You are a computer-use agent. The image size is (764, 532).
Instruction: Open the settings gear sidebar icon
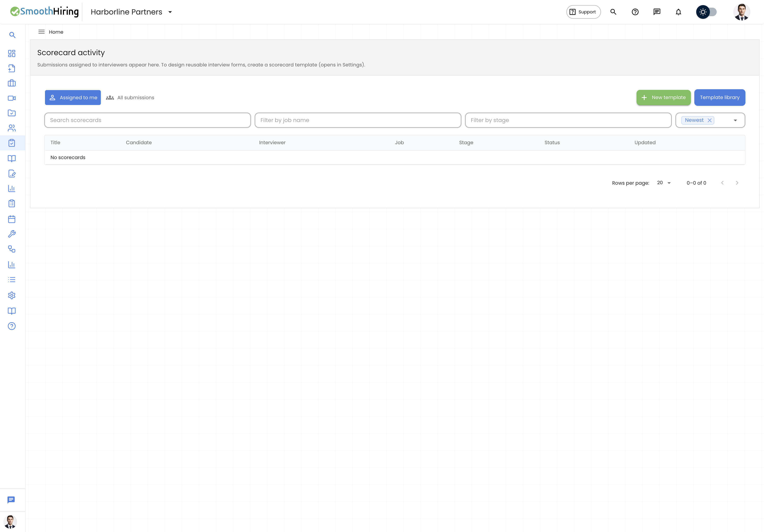12,295
